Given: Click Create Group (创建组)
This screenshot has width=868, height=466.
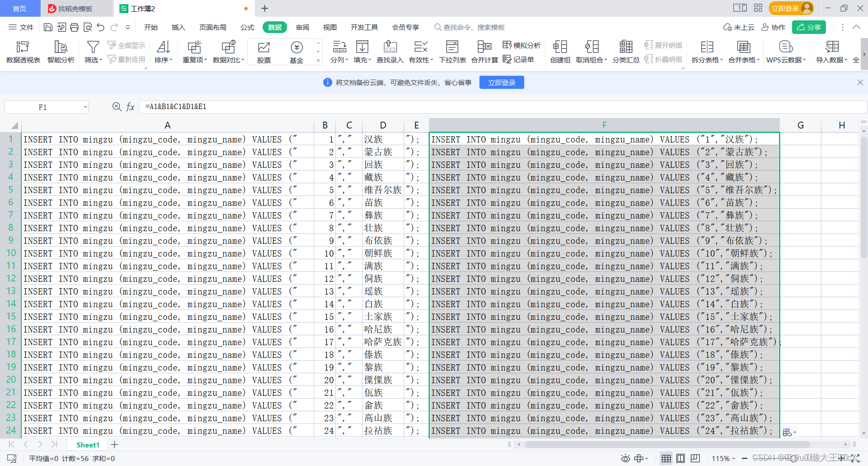Looking at the screenshot, I should coord(560,52).
